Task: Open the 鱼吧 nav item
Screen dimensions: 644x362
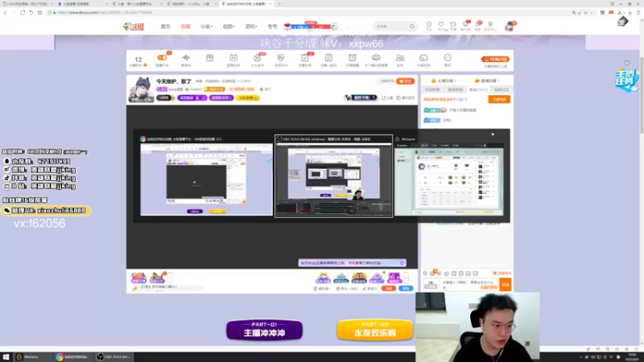Action: [x=272, y=27]
